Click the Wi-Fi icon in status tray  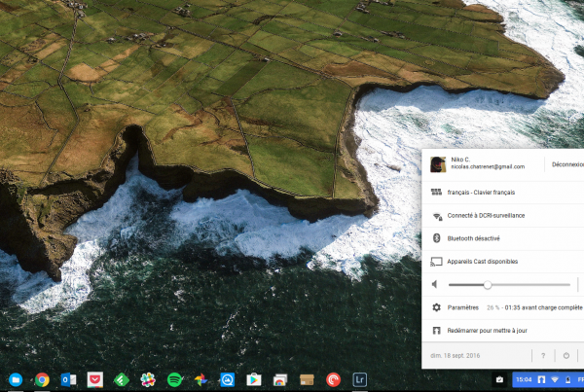click(x=555, y=379)
